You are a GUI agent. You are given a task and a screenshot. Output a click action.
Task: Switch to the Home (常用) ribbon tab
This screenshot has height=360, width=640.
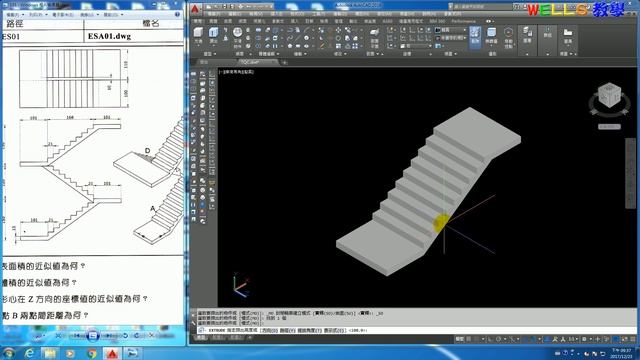pos(198,21)
